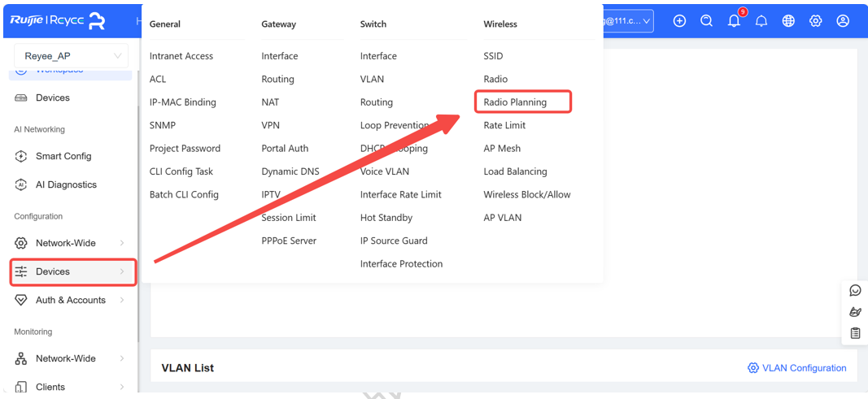Open the account email dropdown in header

(x=627, y=21)
